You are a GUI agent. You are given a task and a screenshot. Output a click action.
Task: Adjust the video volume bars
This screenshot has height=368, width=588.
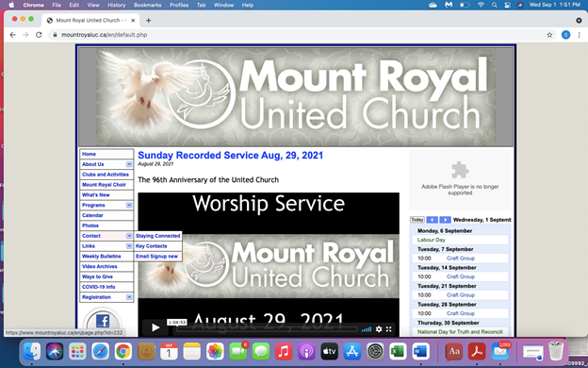[367, 329]
